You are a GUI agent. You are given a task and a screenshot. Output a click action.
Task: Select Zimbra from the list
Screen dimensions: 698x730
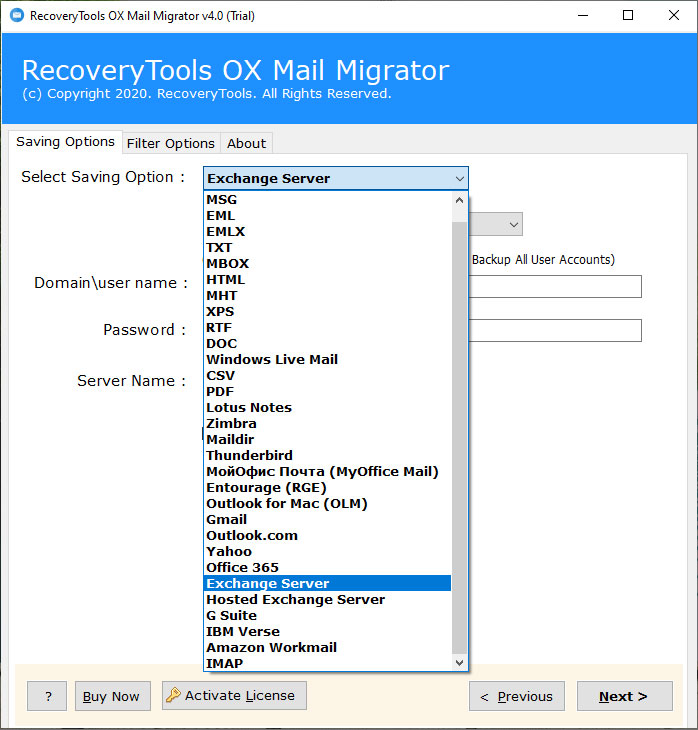(x=328, y=423)
